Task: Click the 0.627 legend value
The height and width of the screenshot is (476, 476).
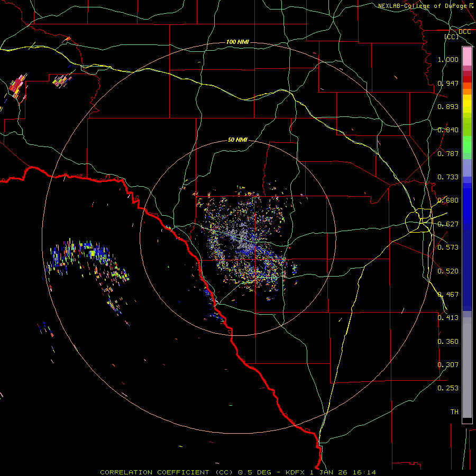Action: coord(448,224)
